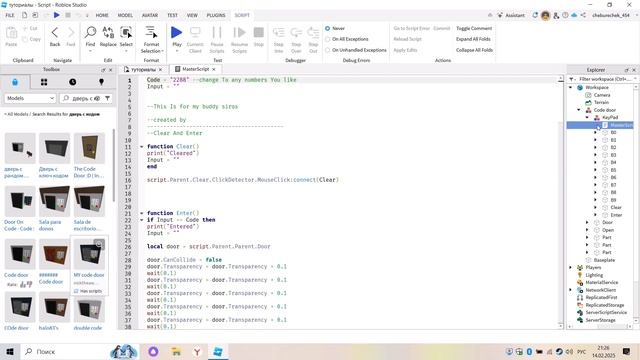Click the Toolbox search filter icon
The height and width of the screenshot is (360, 640).
(x=107, y=98)
